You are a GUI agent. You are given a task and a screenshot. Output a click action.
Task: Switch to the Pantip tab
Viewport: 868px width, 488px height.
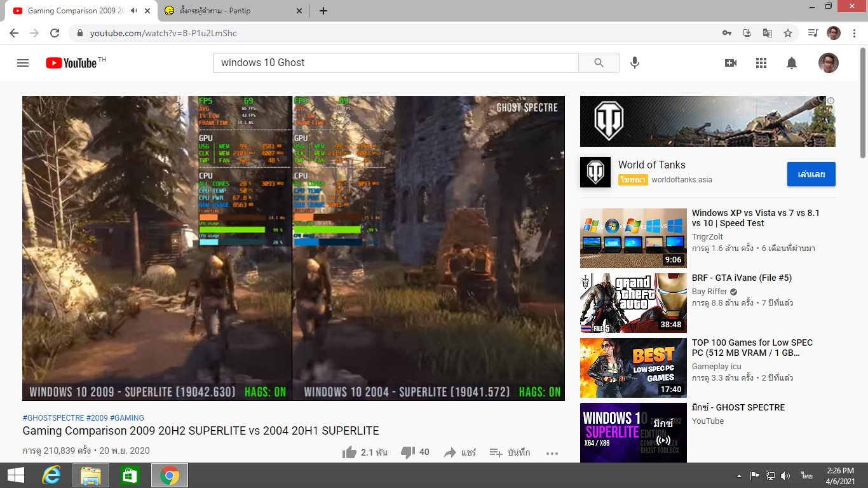[x=234, y=11]
